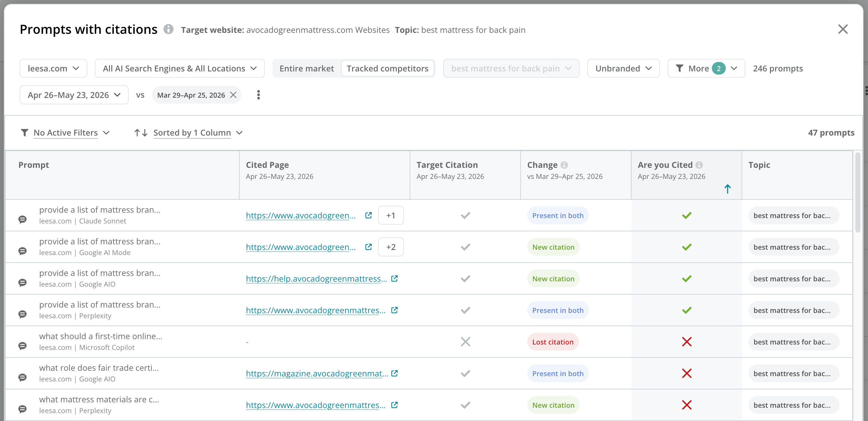Click Present in both badge in Claude Sonnet row

pos(558,216)
